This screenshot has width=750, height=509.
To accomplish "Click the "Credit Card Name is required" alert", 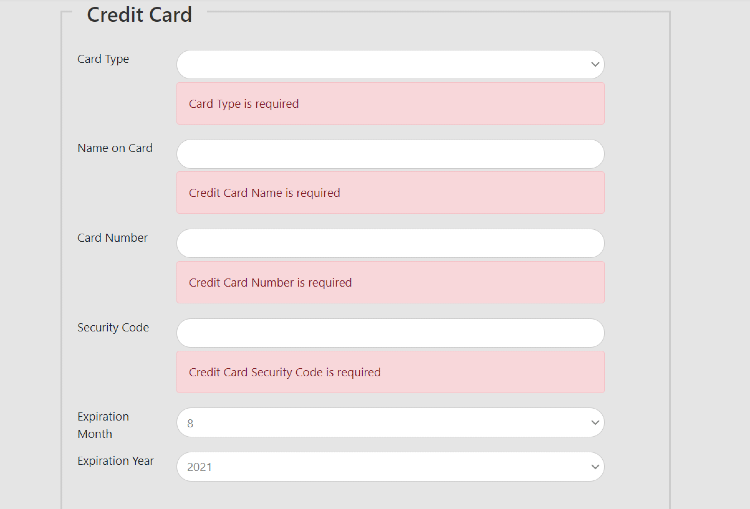I will click(264, 193).
